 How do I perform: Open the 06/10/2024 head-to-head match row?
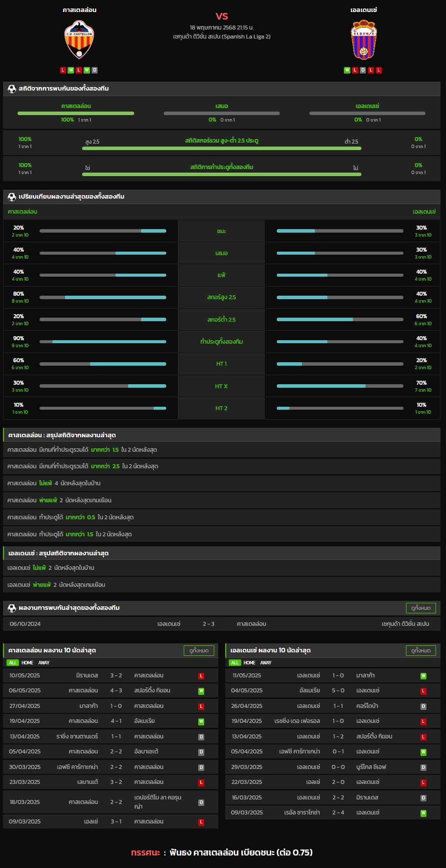(x=222, y=624)
